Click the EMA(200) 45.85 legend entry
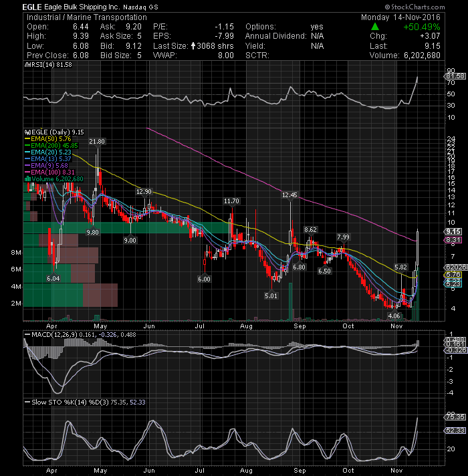The width and height of the screenshot is (468, 476). (x=51, y=146)
